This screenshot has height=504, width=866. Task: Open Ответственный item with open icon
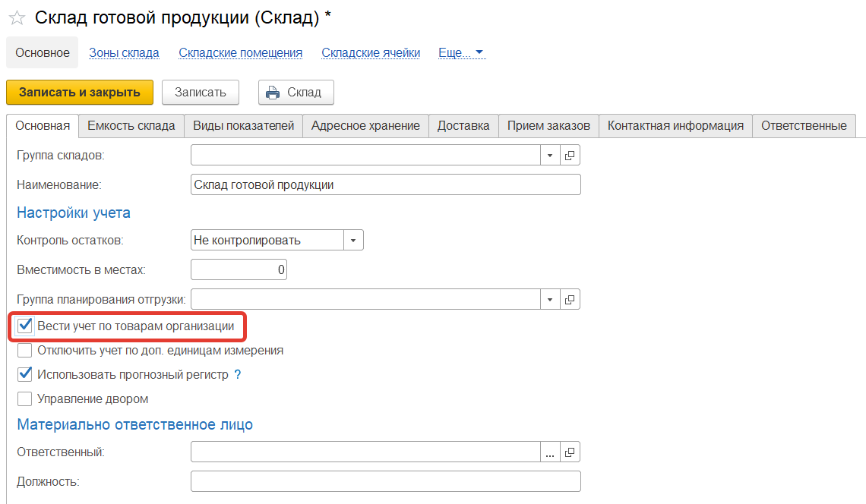(570, 452)
